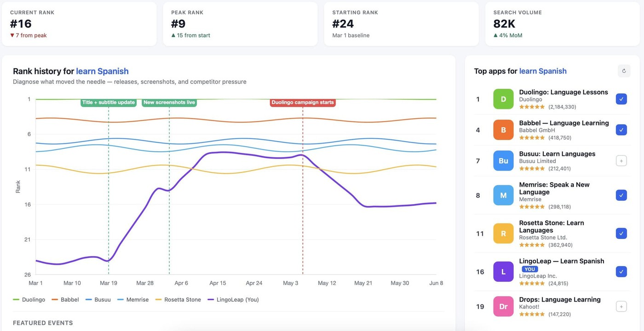
Task: Open LingoLeap — Learn Spanish app title
Action: pos(562,261)
